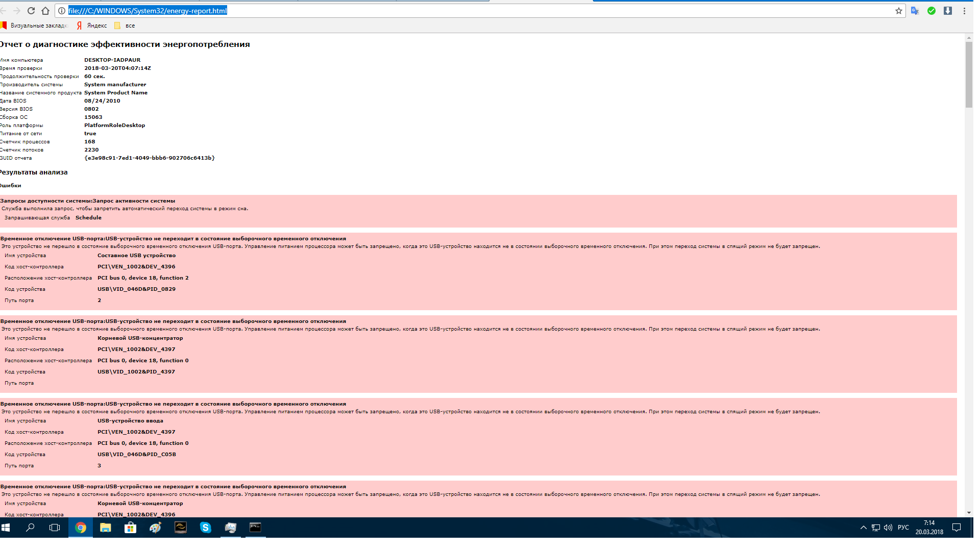980x551 pixels.
Task: Open the Google Translate extension
Action: [915, 11]
